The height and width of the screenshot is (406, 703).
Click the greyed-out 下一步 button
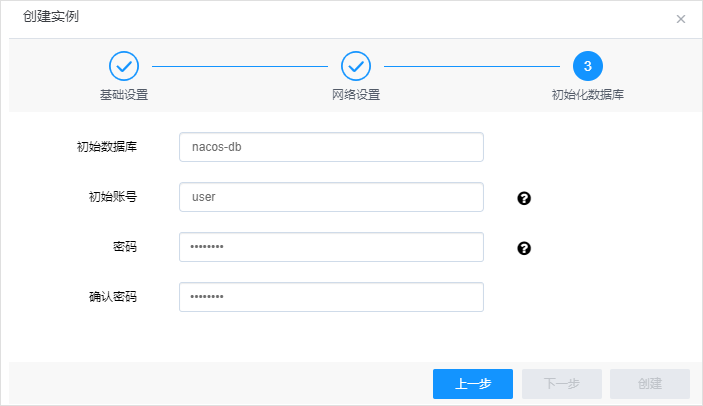coord(561,384)
